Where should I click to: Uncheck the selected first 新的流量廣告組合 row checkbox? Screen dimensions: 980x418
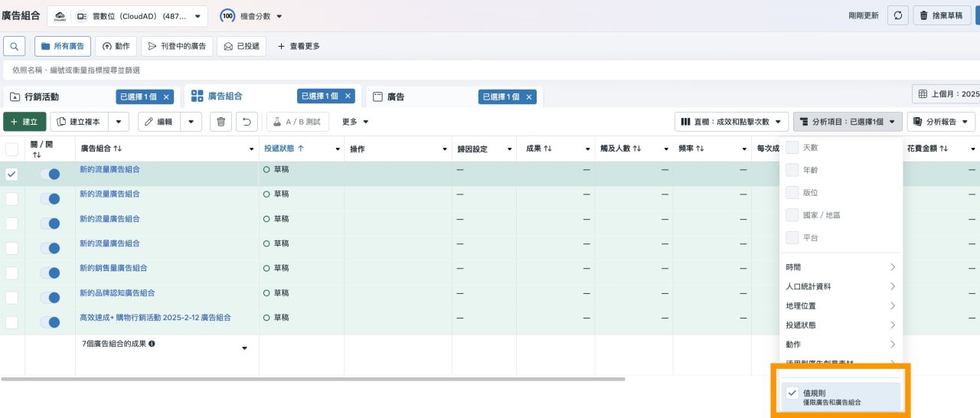[11, 174]
